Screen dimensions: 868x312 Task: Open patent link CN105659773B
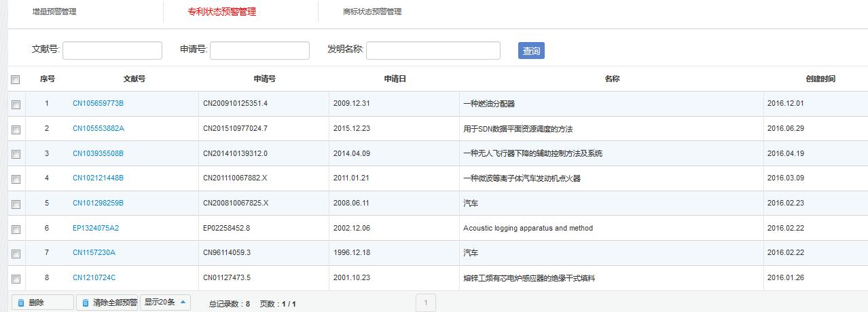[x=98, y=104]
